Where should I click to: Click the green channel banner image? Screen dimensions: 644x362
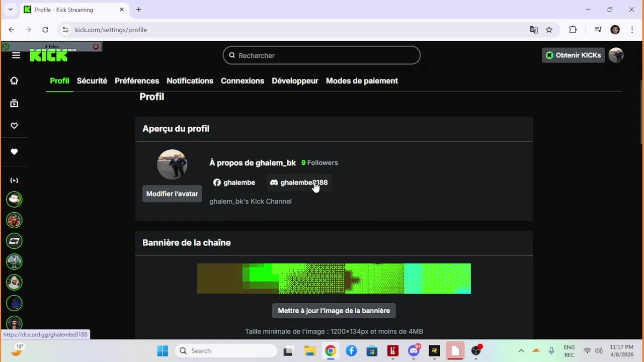(x=334, y=279)
